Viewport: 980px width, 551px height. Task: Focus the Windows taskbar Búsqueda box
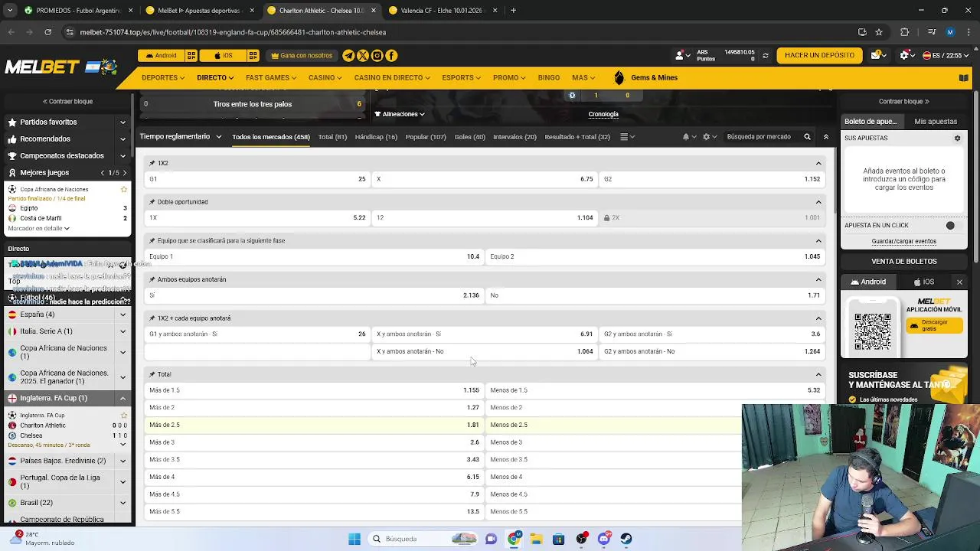423,539
